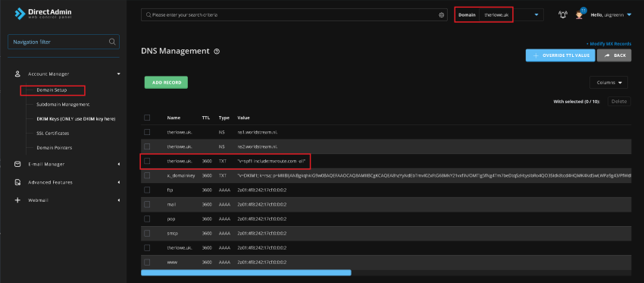Click the user avatar with badge 11
The width and height of the screenshot is (644, 283).
[x=580, y=15]
